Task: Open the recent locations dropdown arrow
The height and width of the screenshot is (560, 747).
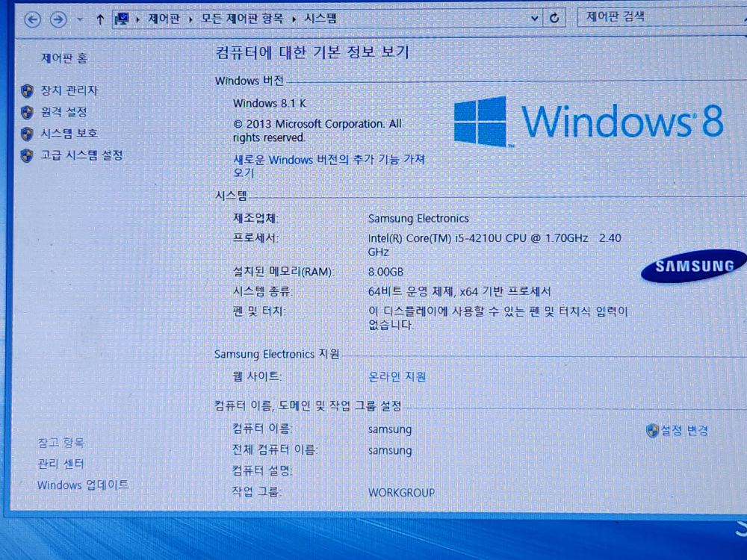Action: pyautogui.click(x=80, y=19)
